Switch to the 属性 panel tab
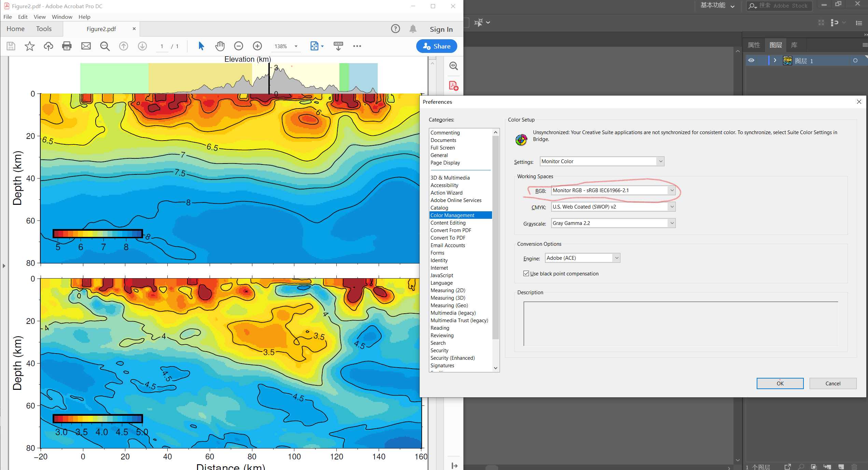Image resolution: width=868 pixels, height=470 pixels. click(754, 45)
